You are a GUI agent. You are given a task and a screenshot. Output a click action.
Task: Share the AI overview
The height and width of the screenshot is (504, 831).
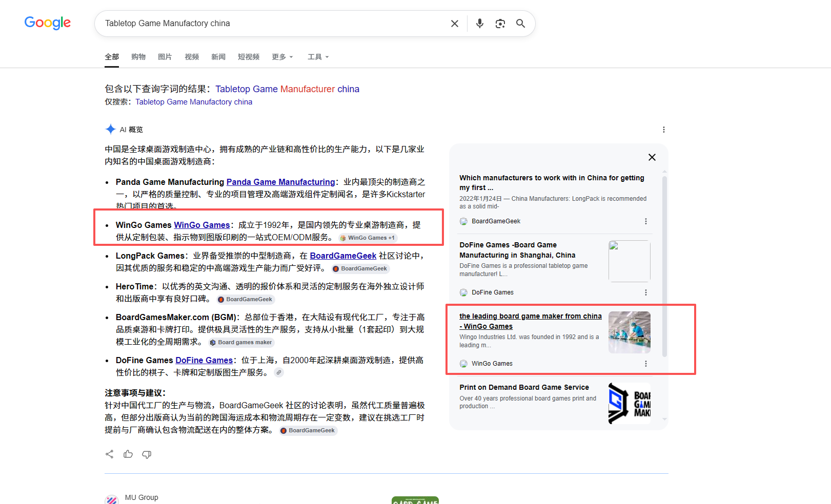pyautogui.click(x=109, y=454)
